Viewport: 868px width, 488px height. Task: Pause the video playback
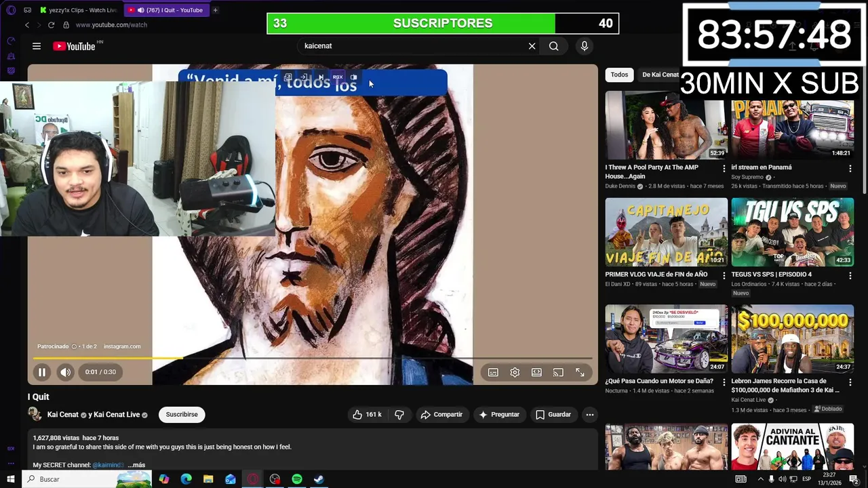pyautogui.click(x=42, y=372)
